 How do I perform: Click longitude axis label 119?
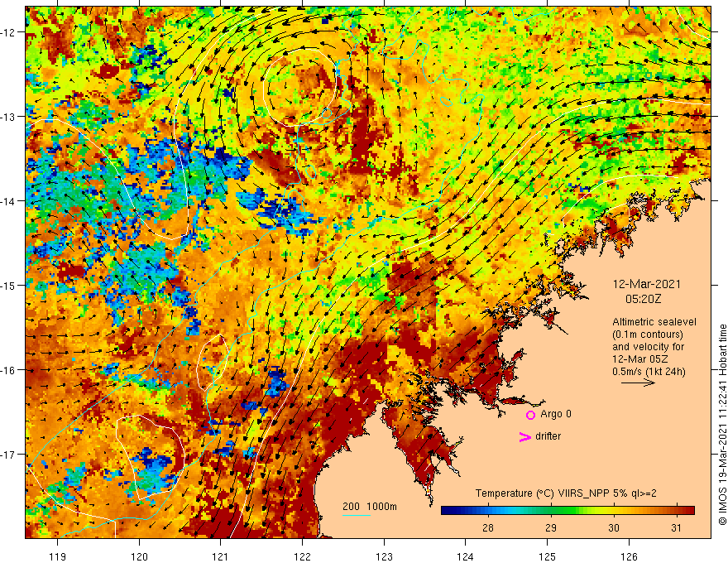click(x=58, y=556)
